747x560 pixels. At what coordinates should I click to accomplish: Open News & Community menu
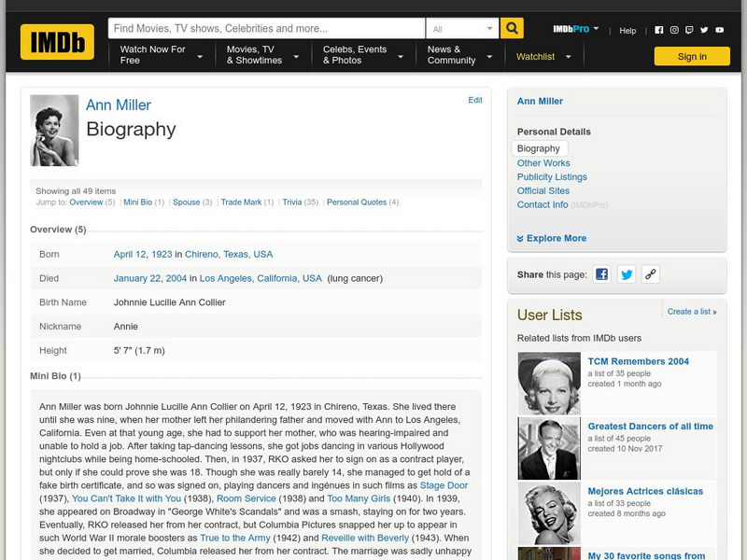click(460, 55)
